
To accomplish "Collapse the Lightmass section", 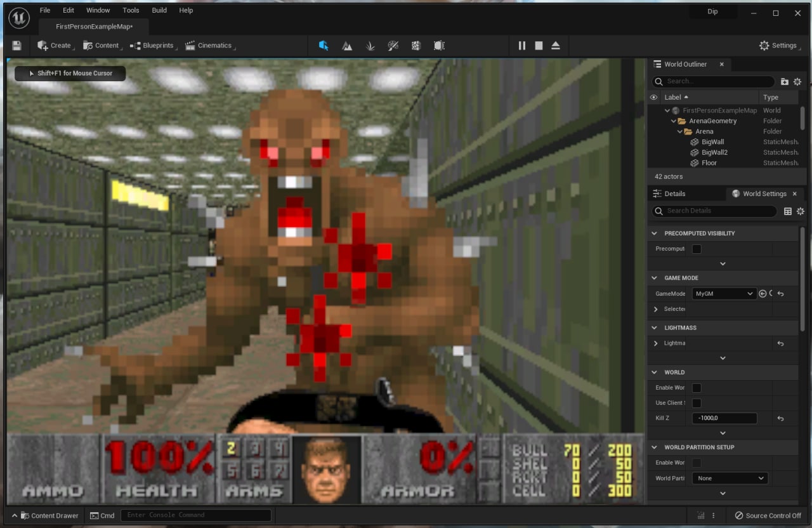I will (655, 327).
